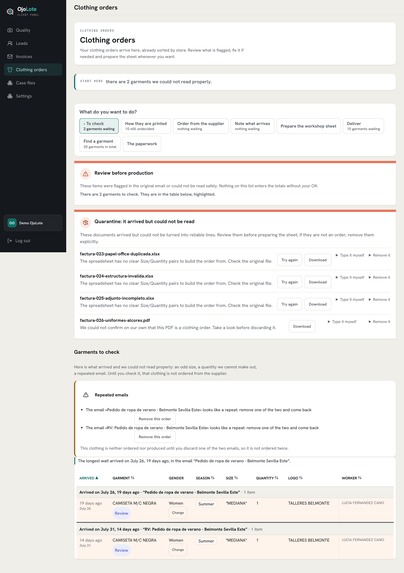Click the Quarantine section icon
Viewport: 404px width, 573px height.
85,222
